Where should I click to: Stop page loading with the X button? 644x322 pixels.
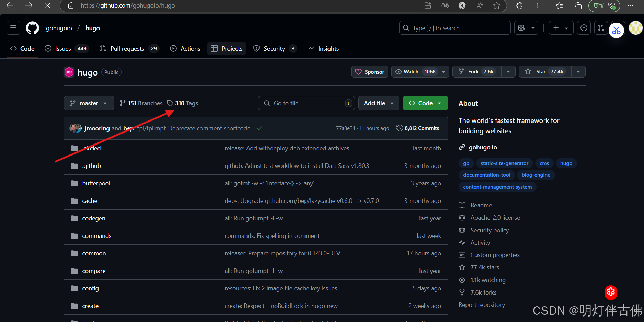[x=48, y=5]
